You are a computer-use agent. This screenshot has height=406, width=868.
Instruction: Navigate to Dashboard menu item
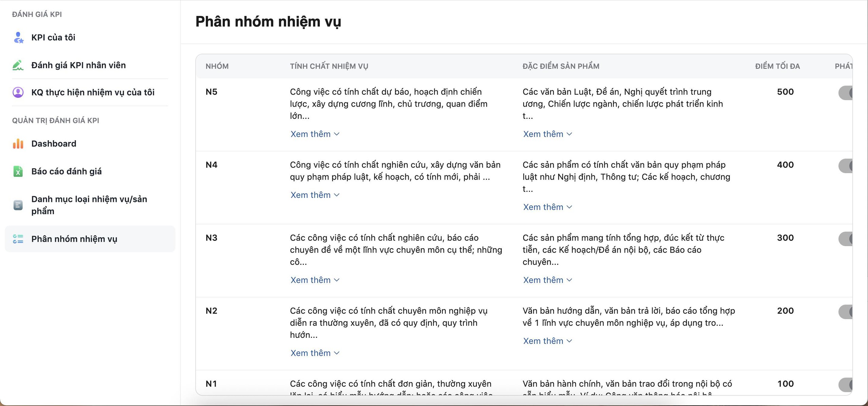pos(54,144)
